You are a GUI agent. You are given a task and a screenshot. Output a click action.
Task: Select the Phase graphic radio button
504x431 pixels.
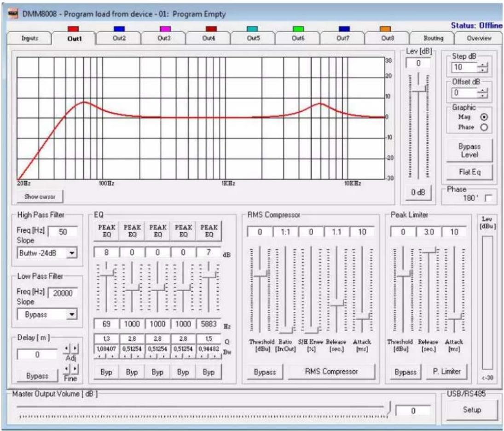pos(484,127)
